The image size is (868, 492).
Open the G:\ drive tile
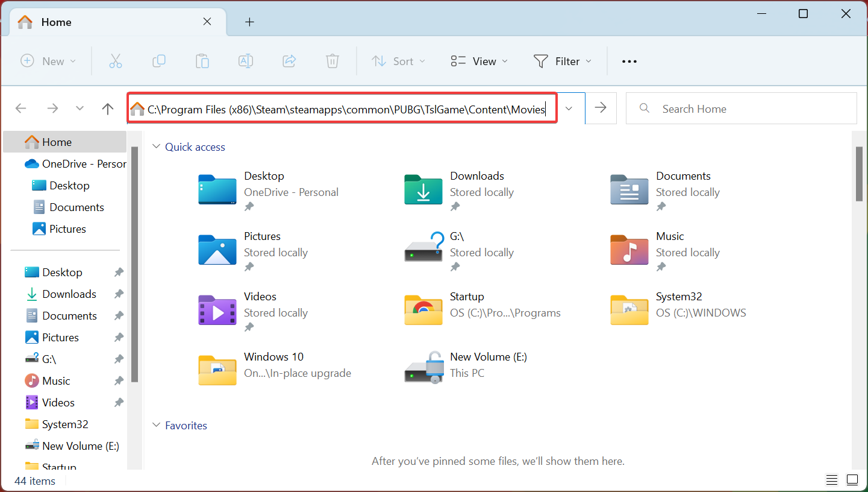(x=460, y=250)
